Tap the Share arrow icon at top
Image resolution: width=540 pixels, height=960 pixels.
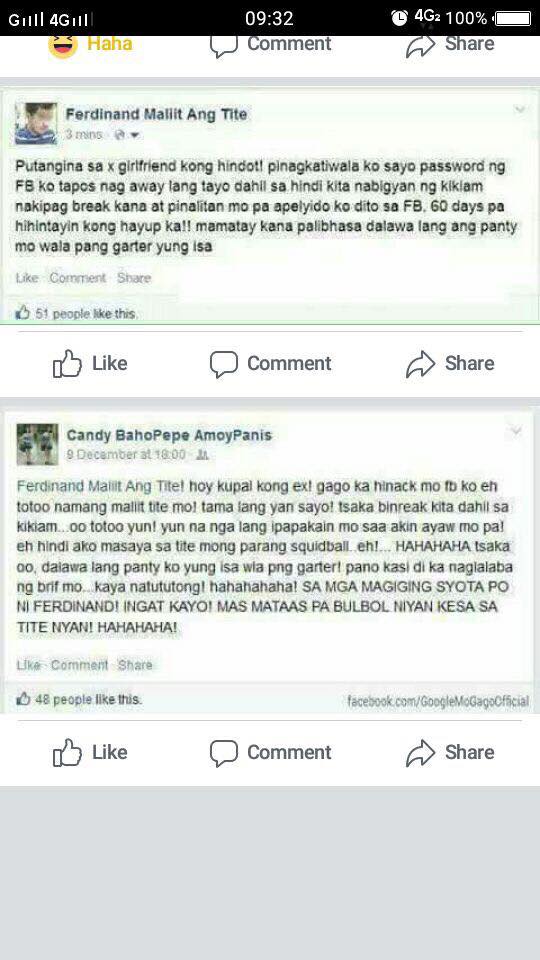click(x=421, y=45)
